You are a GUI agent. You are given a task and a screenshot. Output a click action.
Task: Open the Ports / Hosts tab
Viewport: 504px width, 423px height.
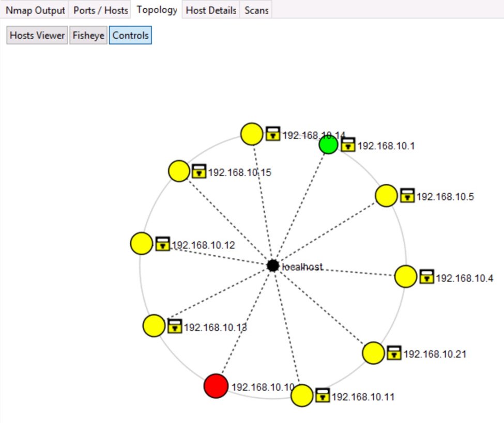pyautogui.click(x=100, y=10)
